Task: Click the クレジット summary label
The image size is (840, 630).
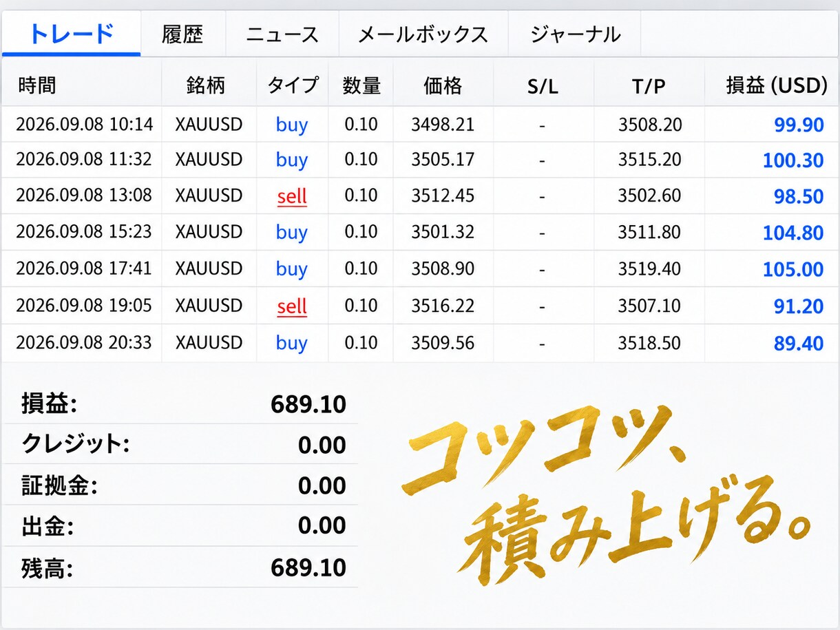Action: click(x=75, y=445)
